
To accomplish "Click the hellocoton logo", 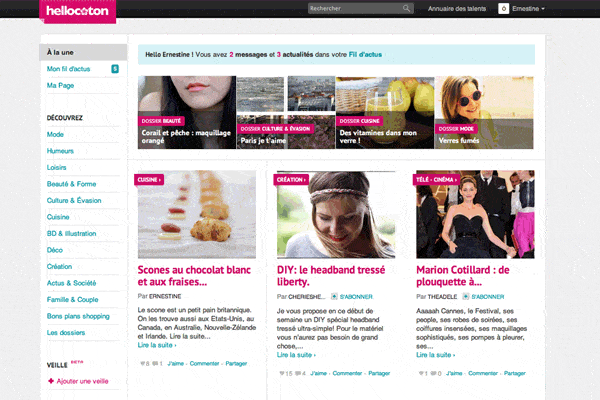I will click(x=77, y=11).
